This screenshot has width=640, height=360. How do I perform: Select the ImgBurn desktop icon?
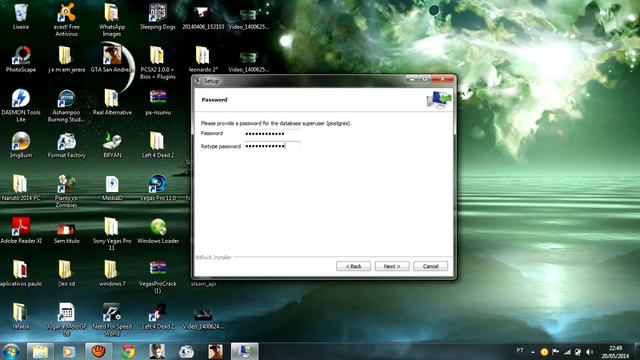tap(20, 145)
